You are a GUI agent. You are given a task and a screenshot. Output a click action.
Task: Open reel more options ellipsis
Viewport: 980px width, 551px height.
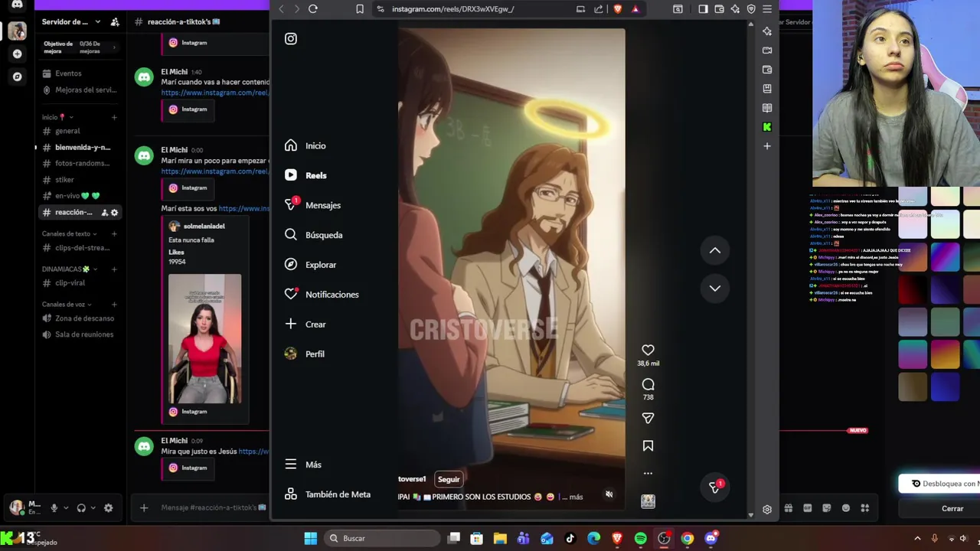[x=648, y=474]
